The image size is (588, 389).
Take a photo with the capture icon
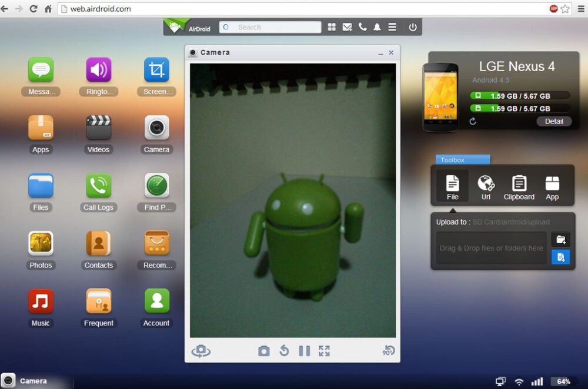[263, 351]
